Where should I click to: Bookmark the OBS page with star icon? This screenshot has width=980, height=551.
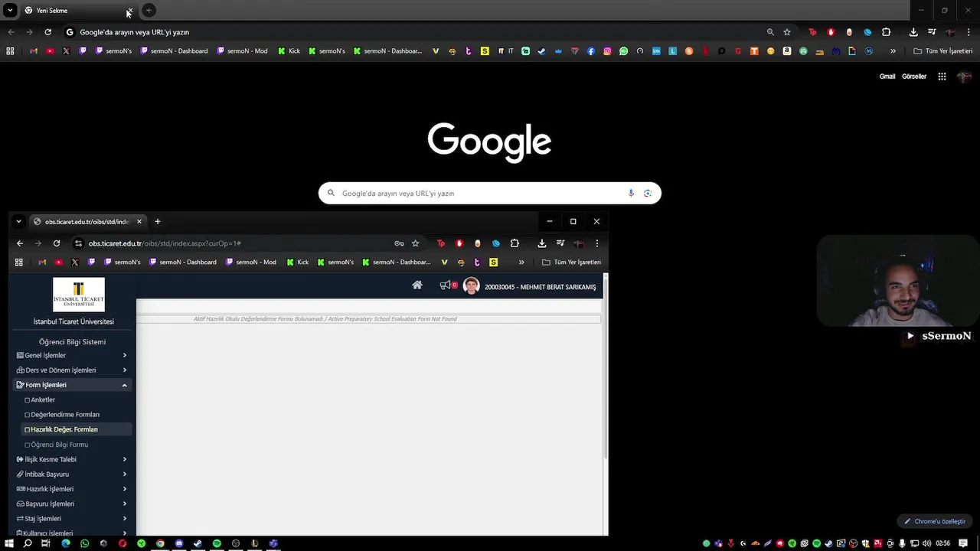click(x=416, y=243)
